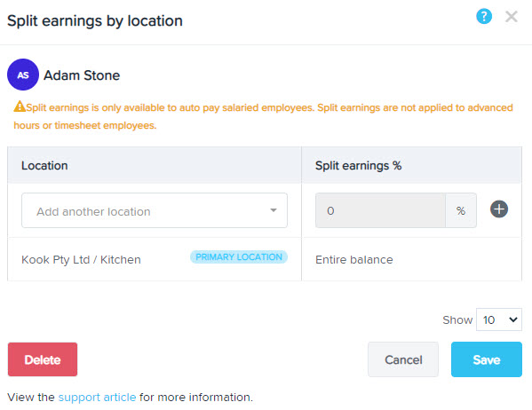Select the Kook Pty Ltd / Kitchen row
This screenshot has width=532, height=410.
265,259
